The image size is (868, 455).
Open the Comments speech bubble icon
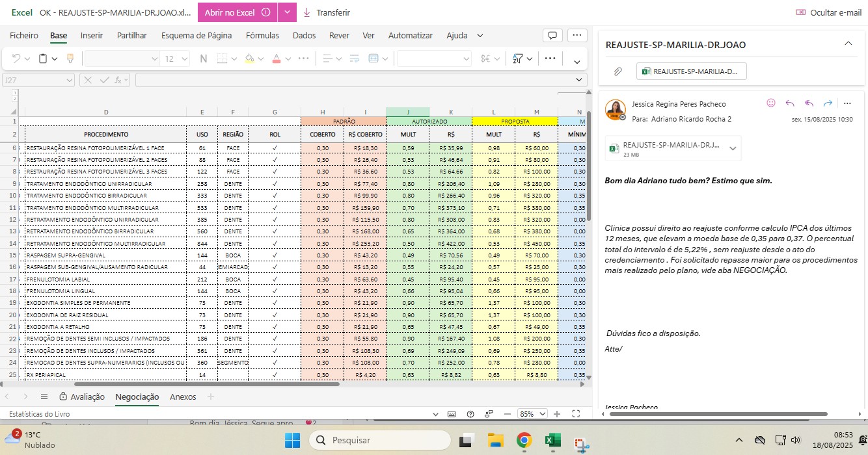click(x=552, y=36)
